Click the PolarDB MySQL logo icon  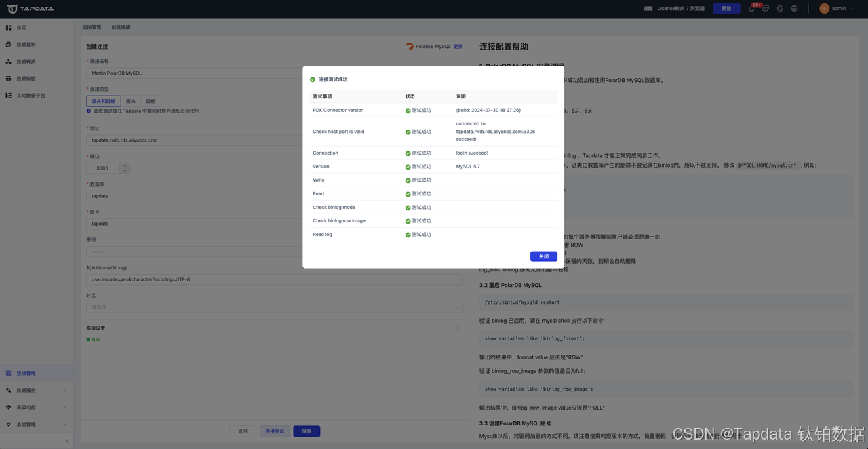click(x=410, y=47)
